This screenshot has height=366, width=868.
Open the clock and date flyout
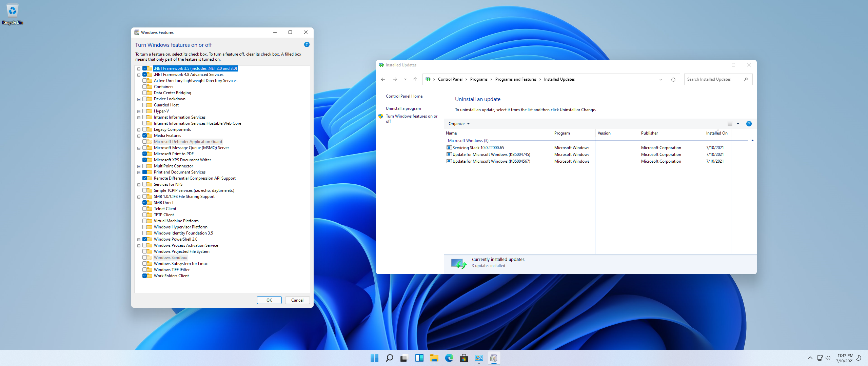point(845,358)
